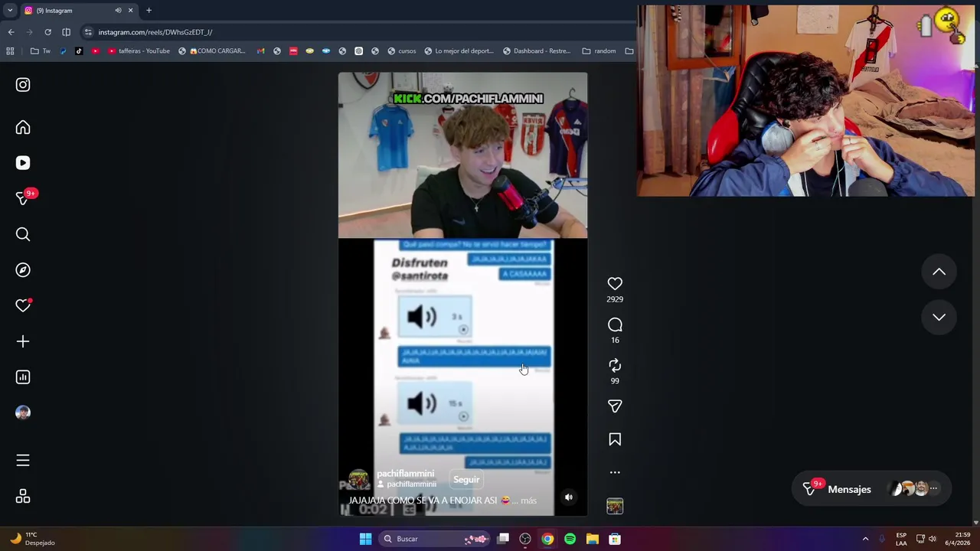Repost the reel using repost icon
Viewport: 980px width, 551px height.
(615, 365)
